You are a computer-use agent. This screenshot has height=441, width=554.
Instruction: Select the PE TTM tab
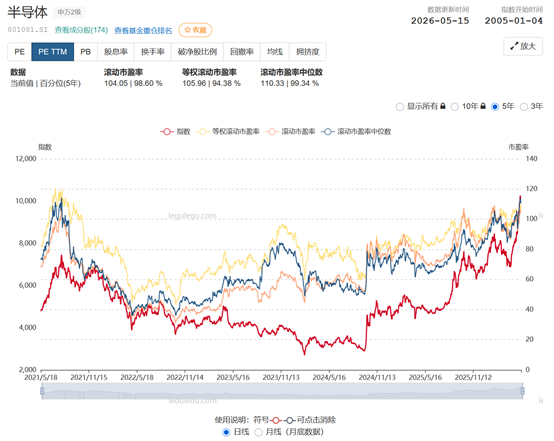click(53, 52)
